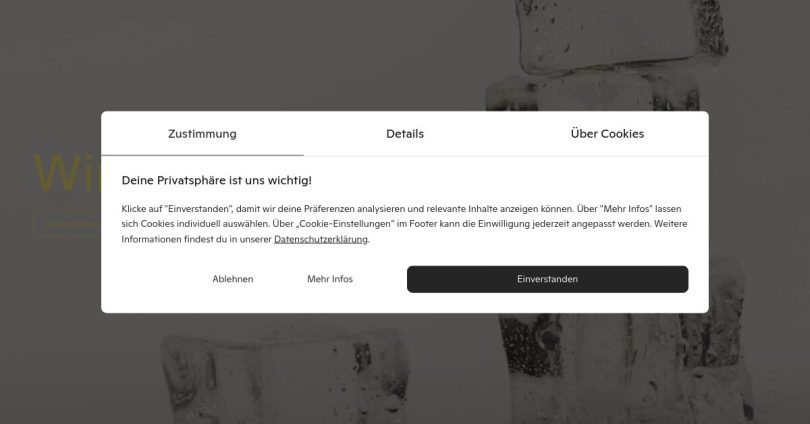The width and height of the screenshot is (810, 424).
Task: Click the heading 'Deine Privatsphäre ist uns wichtig!'
Action: pos(216,180)
